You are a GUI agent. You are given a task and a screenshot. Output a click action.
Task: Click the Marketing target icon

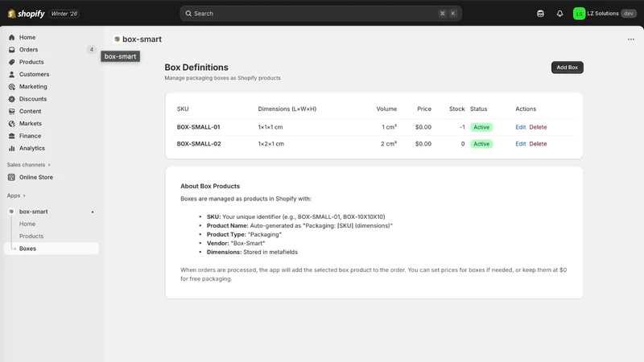11,87
